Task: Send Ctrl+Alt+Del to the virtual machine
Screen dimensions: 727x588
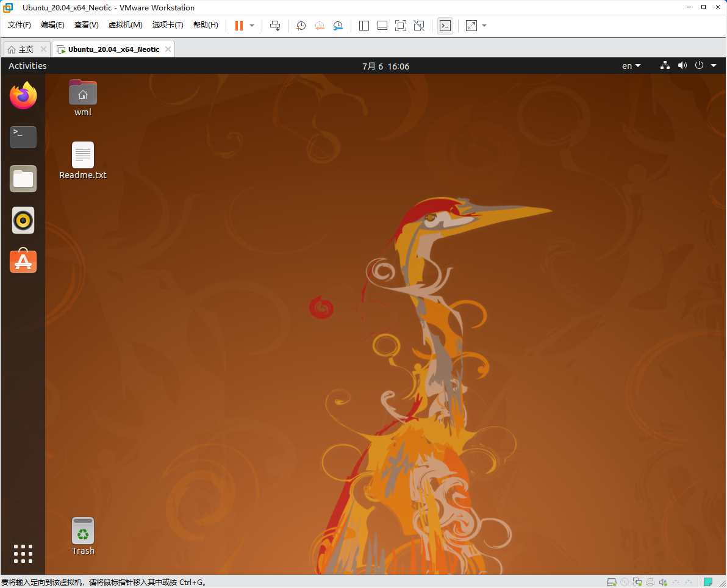Action: 275,26
